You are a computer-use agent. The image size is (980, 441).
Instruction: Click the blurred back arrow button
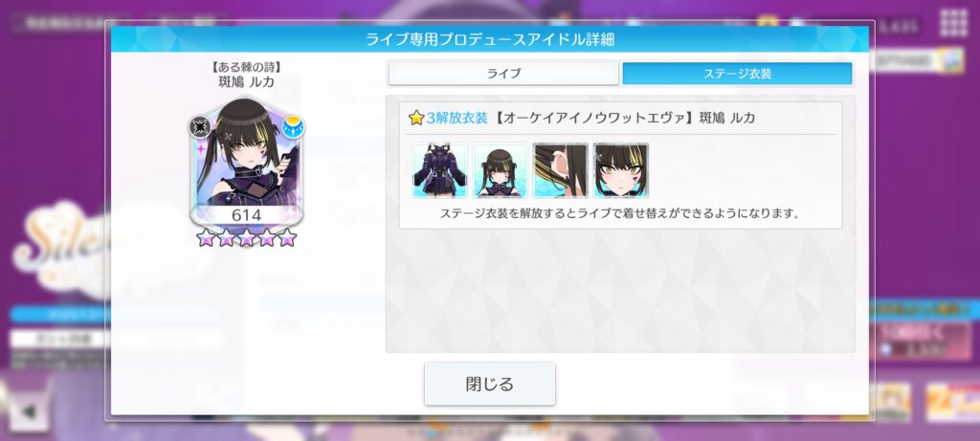[x=29, y=411]
